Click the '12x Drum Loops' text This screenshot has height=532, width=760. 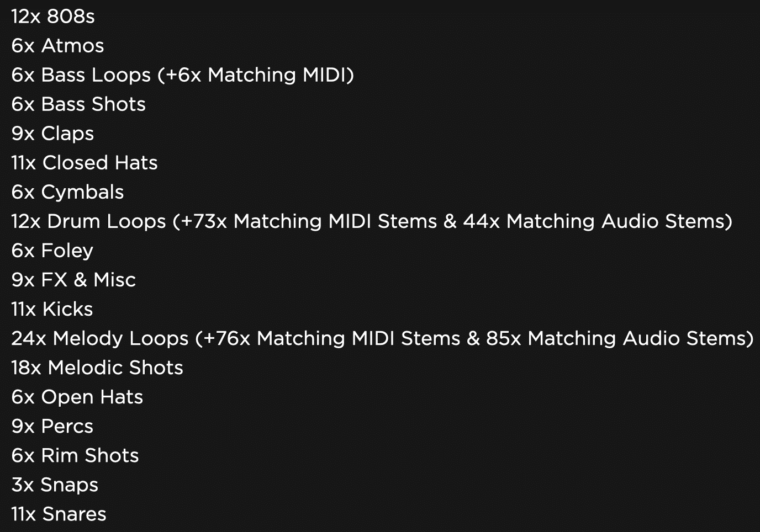tap(88, 221)
